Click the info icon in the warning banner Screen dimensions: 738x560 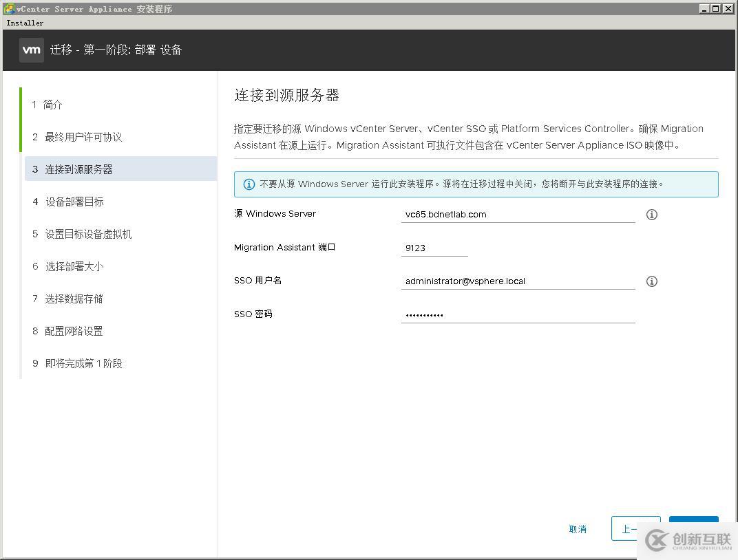click(x=249, y=184)
